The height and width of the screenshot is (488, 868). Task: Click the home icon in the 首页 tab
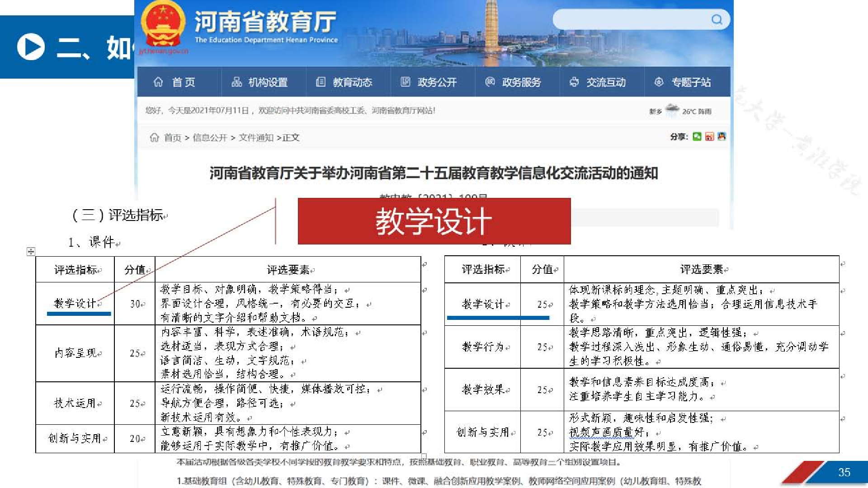tap(158, 82)
